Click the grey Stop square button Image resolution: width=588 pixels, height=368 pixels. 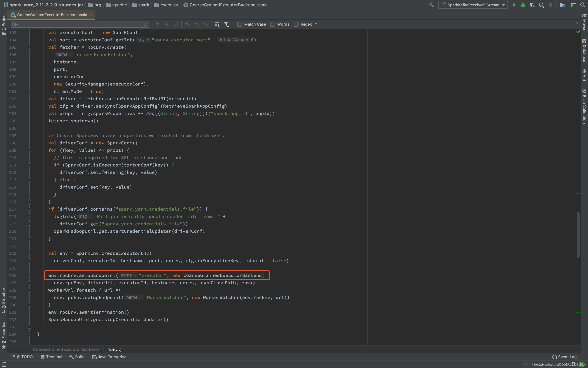551,5
